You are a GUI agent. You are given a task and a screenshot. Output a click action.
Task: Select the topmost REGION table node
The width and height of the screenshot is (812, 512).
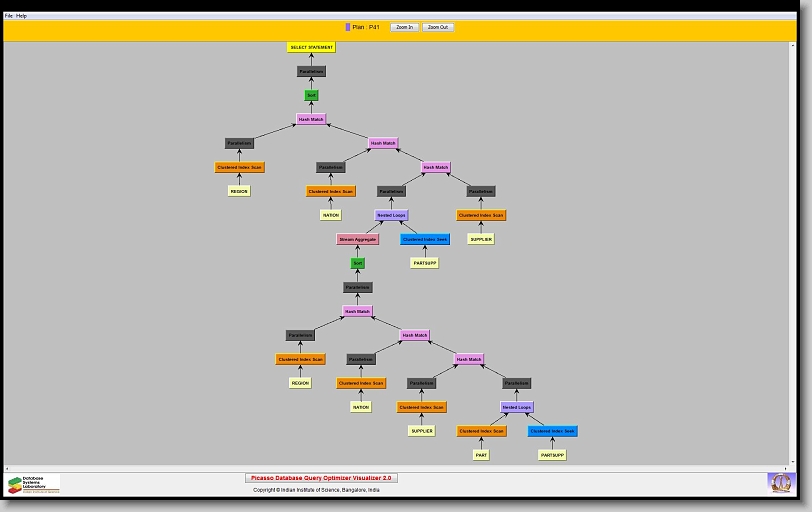[238, 191]
